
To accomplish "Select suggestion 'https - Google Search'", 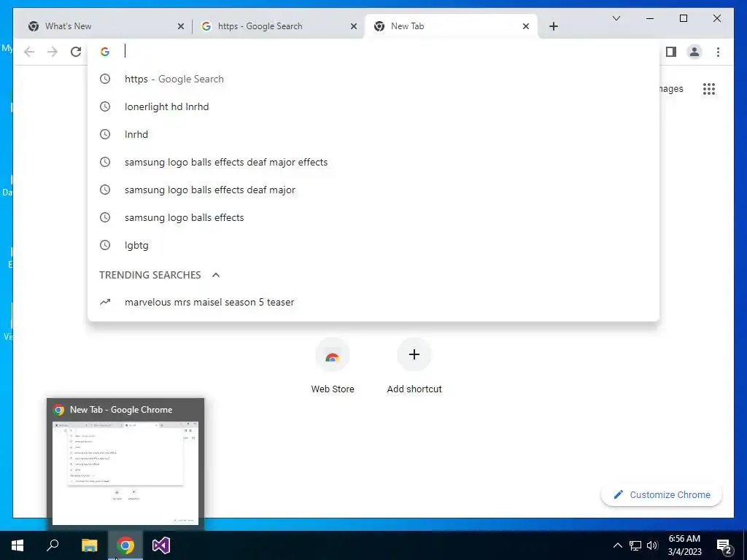I will click(x=373, y=79).
